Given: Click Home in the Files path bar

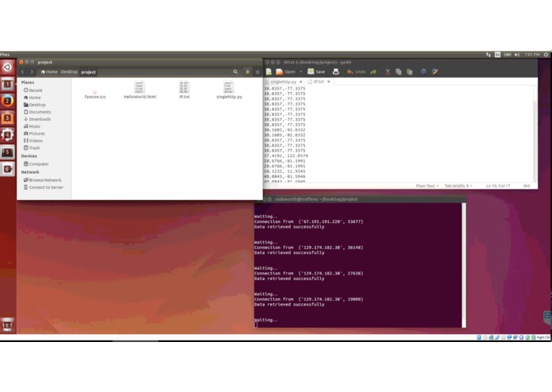Looking at the screenshot, I should pyautogui.click(x=49, y=71).
